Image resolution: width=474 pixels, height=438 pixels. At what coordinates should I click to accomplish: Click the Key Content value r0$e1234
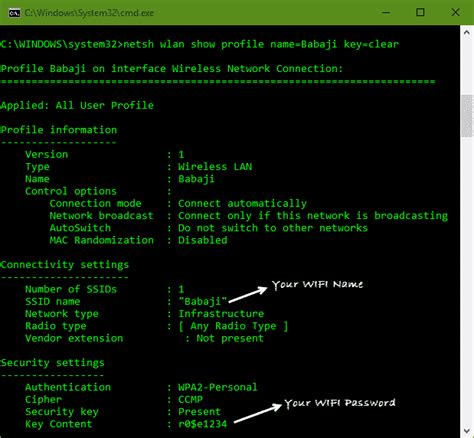[x=202, y=424]
